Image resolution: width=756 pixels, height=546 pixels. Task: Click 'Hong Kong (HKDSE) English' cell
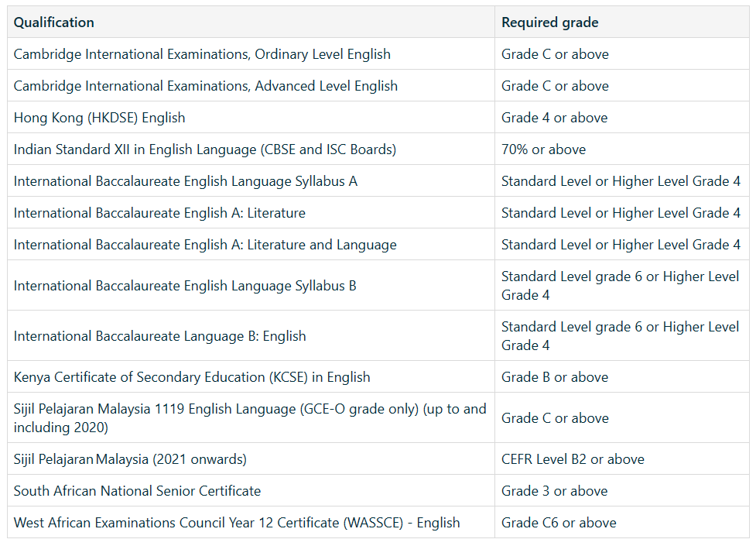[x=251, y=117]
